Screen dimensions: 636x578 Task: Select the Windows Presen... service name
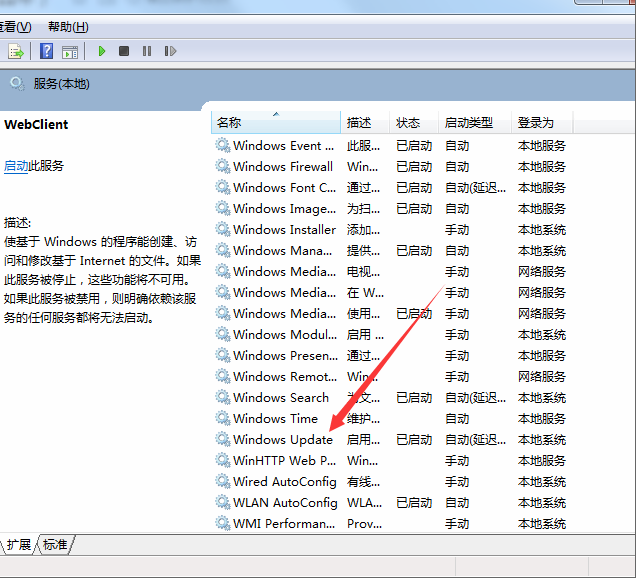286,356
